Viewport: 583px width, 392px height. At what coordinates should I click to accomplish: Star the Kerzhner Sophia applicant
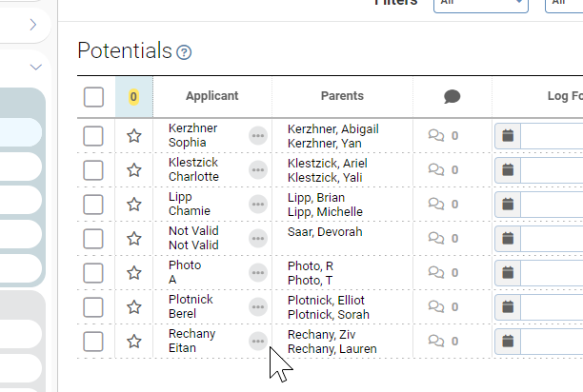[x=134, y=136]
